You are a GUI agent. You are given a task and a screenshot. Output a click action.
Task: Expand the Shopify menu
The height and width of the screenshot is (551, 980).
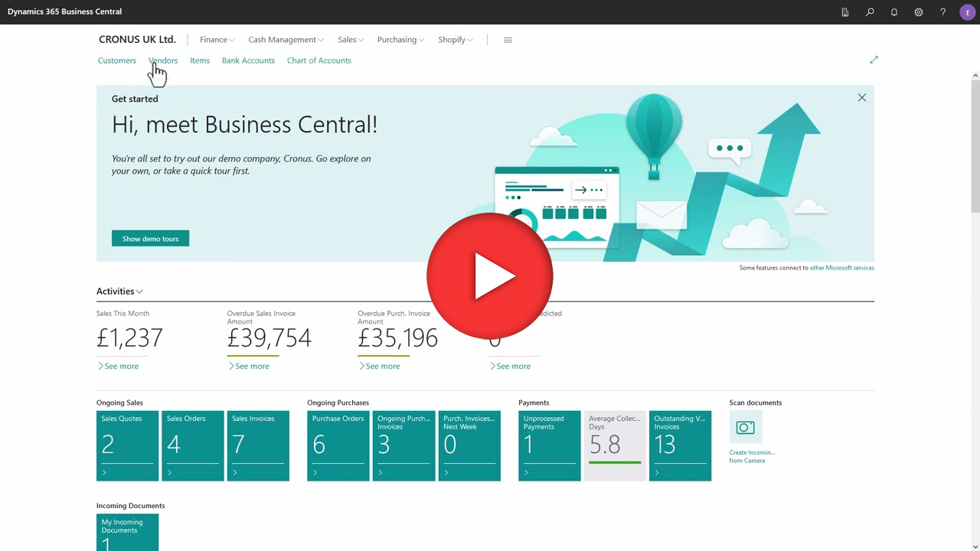click(456, 40)
